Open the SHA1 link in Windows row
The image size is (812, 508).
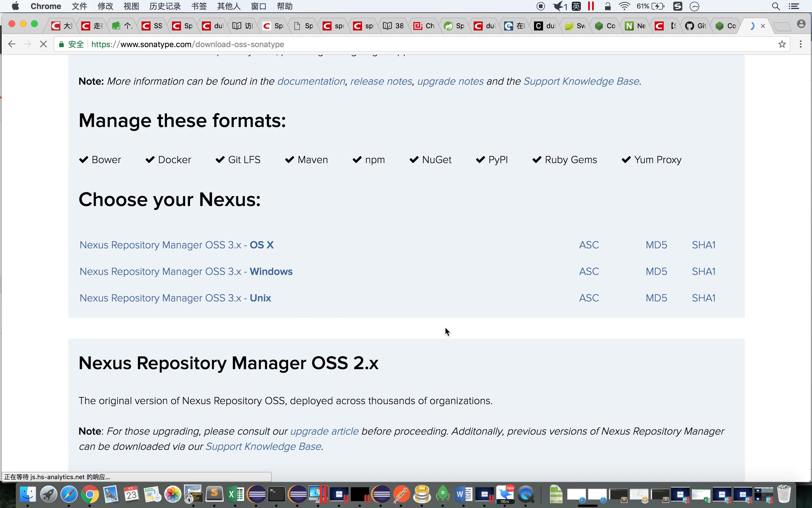tap(704, 271)
